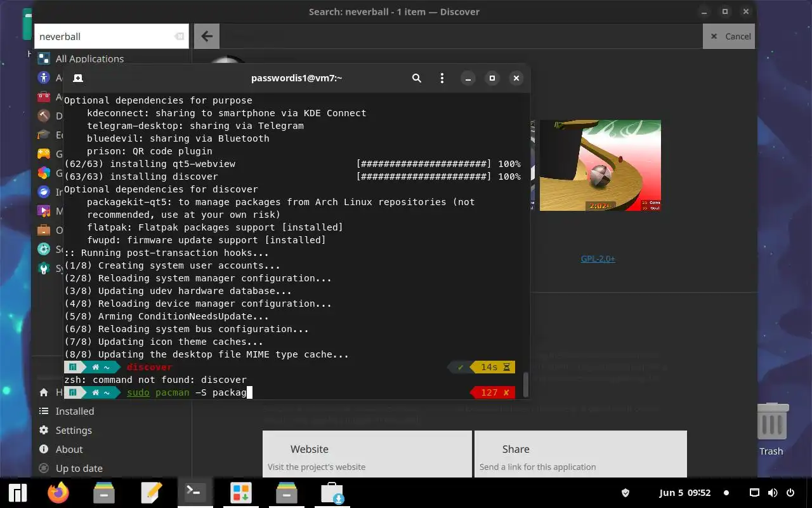Click the notification dot in the tray
This screenshot has width=812, height=508.
[726, 493]
